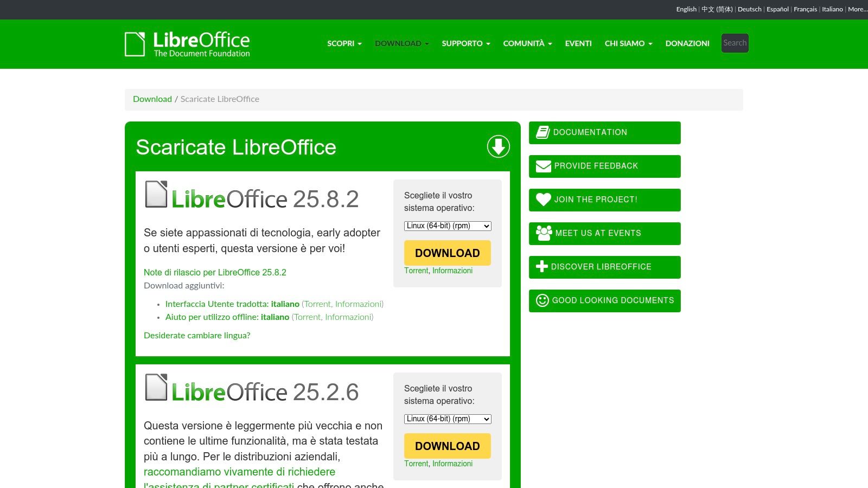Open the operating system selector for LibreOffice 25.2.6
This screenshot has width=868, height=488.
(x=447, y=419)
